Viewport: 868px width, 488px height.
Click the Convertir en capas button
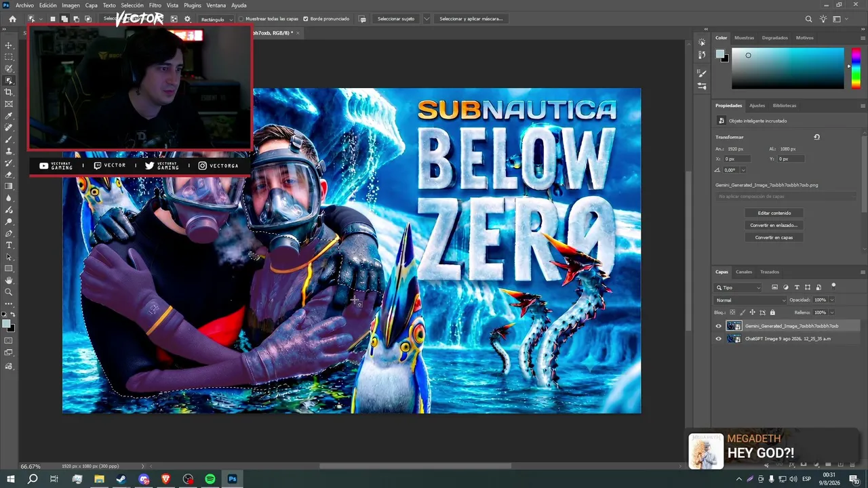tap(774, 237)
